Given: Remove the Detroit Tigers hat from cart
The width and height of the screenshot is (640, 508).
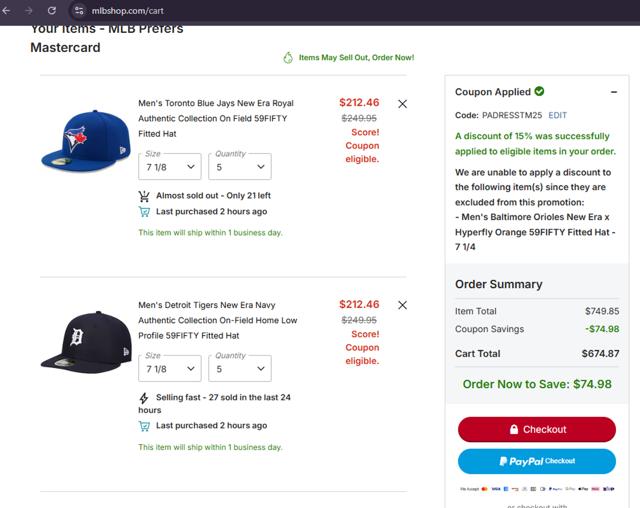Looking at the screenshot, I should [402, 305].
